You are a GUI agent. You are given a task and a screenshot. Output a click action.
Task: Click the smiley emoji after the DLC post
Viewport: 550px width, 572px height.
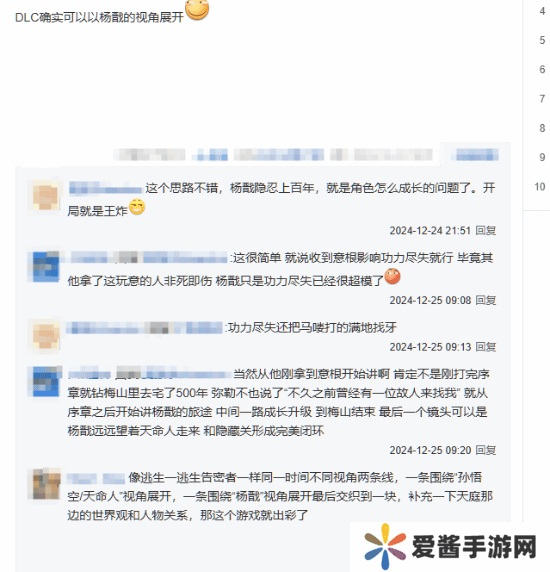(x=197, y=10)
